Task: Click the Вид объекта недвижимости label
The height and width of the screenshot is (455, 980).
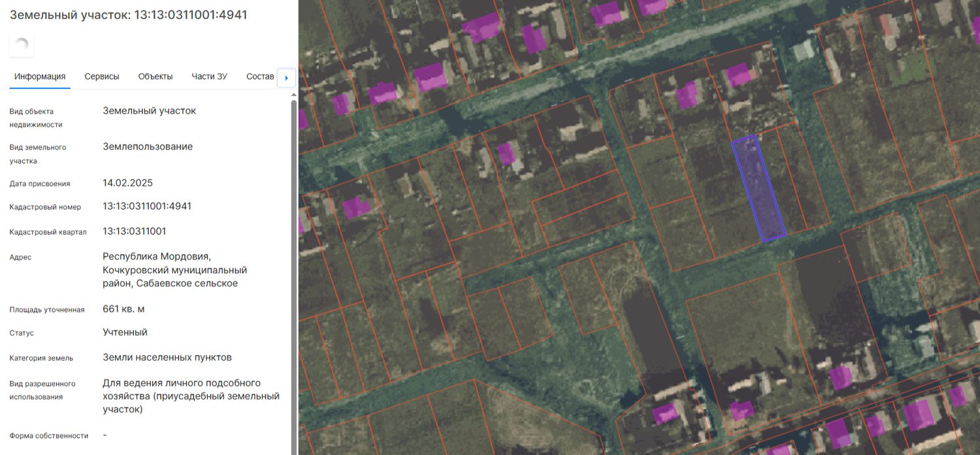Action: tap(36, 118)
